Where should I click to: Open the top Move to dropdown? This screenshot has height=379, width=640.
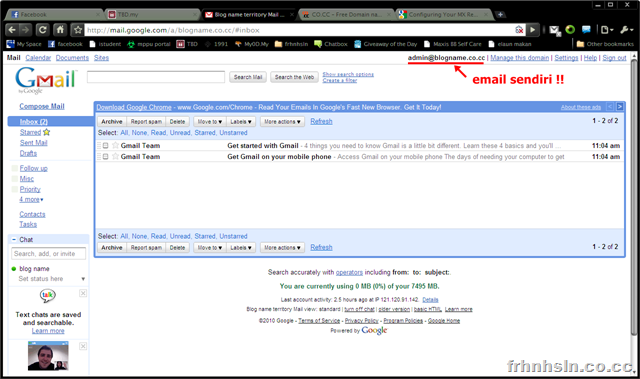pos(210,122)
